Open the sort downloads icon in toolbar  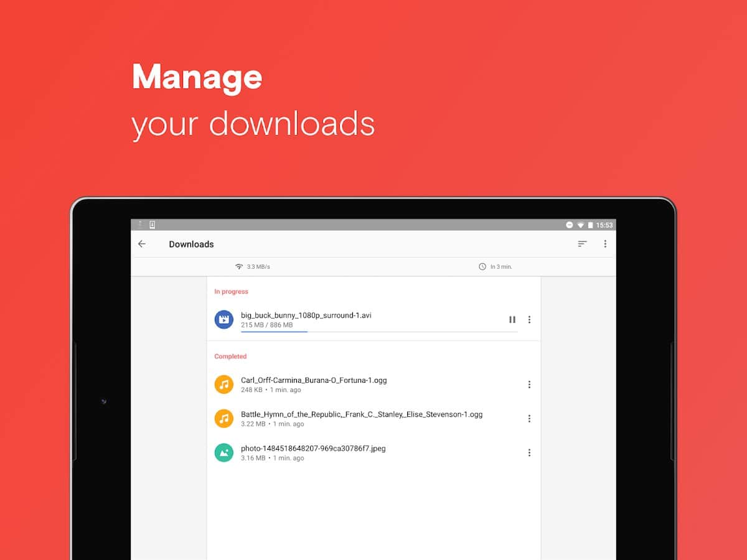click(582, 244)
